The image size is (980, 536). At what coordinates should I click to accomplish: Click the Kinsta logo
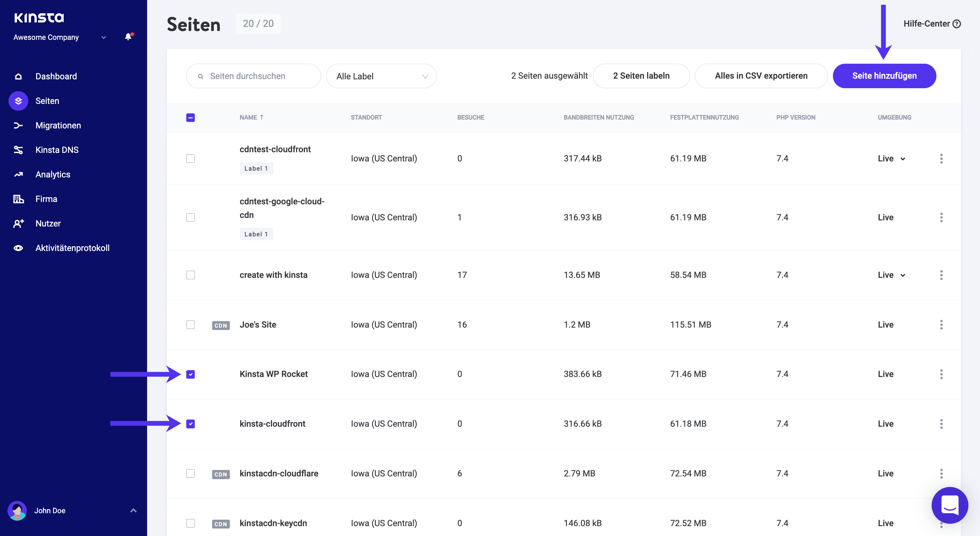coord(39,17)
